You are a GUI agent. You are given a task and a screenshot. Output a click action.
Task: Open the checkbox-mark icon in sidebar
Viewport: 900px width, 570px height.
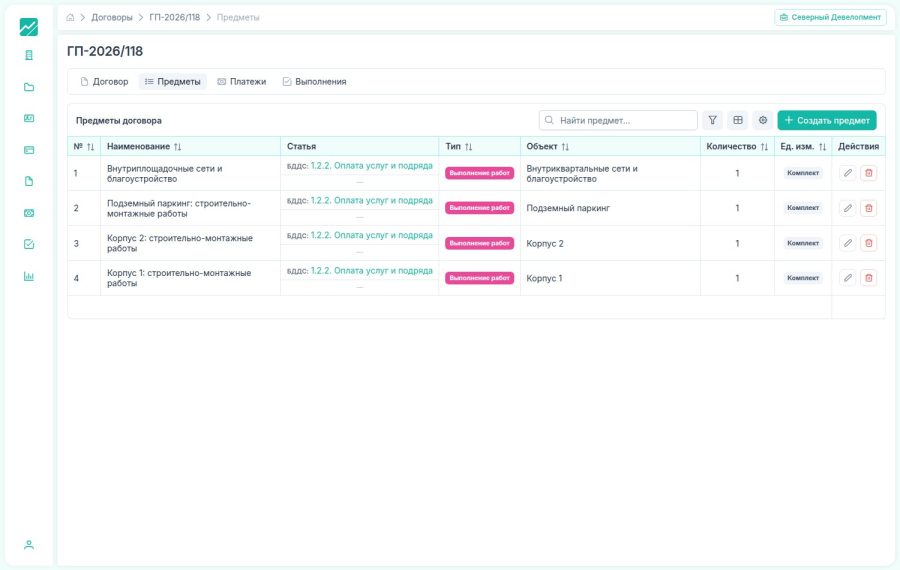[29, 245]
